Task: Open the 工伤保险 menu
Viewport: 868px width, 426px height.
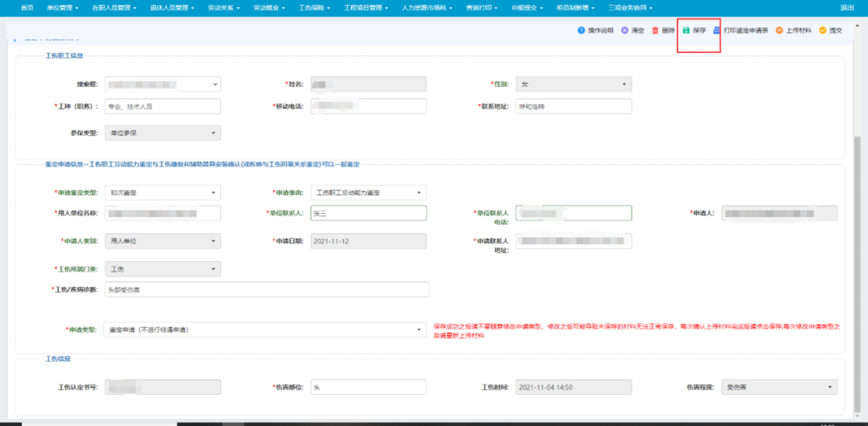Action: [313, 7]
